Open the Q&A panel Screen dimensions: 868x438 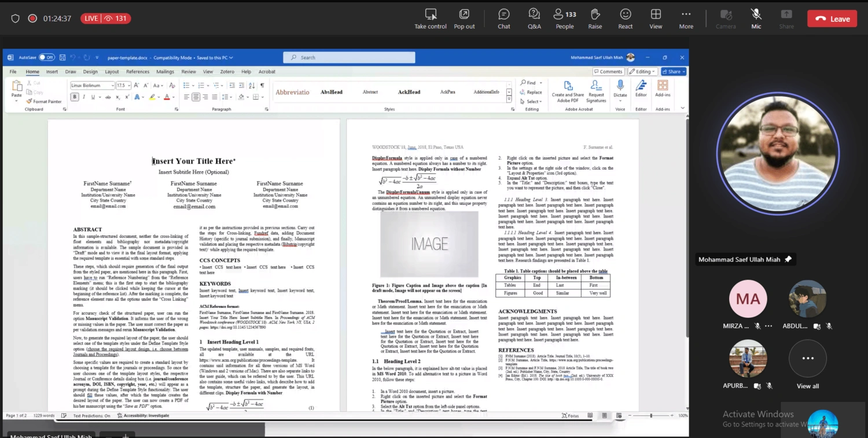[x=534, y=18]
